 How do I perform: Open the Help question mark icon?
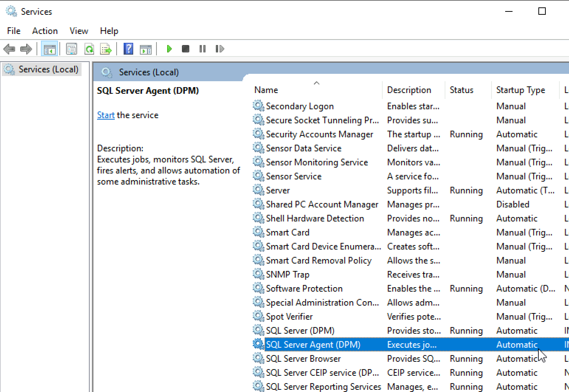[128, 49]
